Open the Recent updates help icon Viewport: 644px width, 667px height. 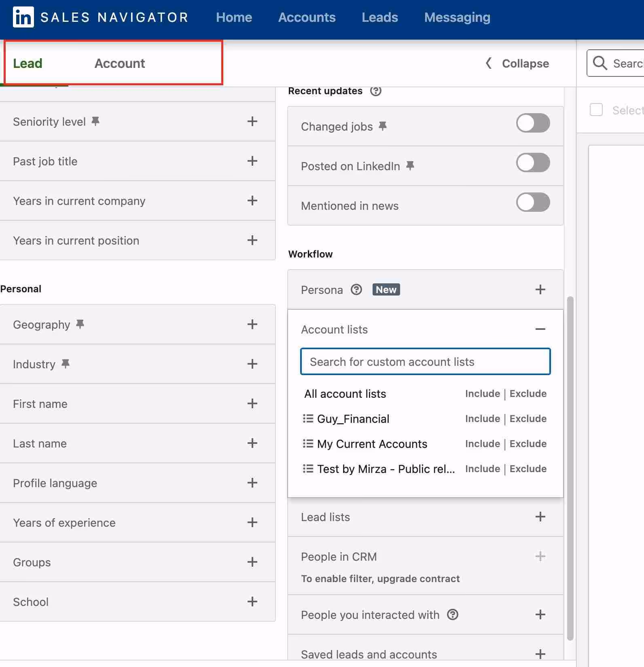point(376,91)
